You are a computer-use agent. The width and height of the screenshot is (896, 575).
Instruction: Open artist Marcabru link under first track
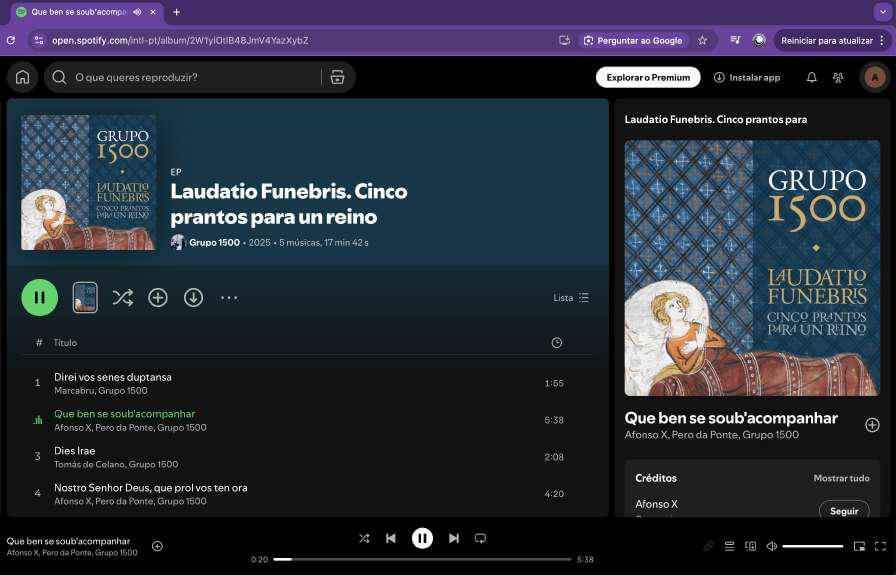coord(74,391)
